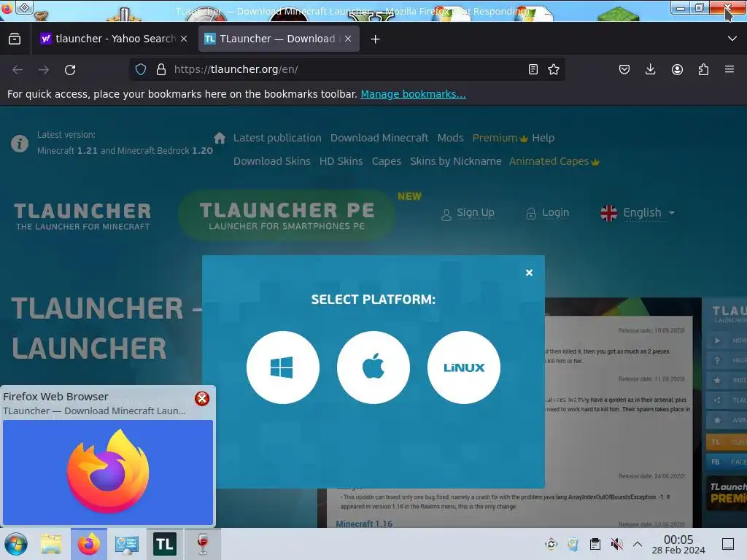747x560 pixels.
Task: Open Skins by Nickname page
Action: click(x=455, y=161)
